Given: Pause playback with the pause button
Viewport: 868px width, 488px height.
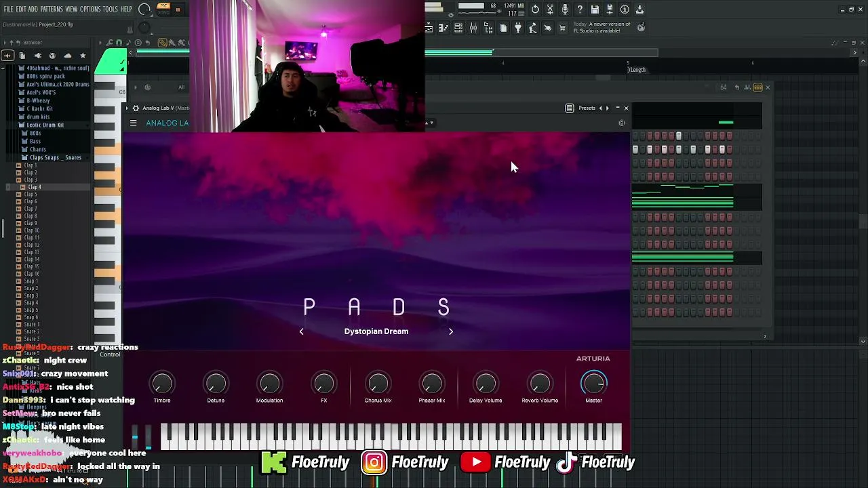Looking at the screenshot, I should [178, 9].
